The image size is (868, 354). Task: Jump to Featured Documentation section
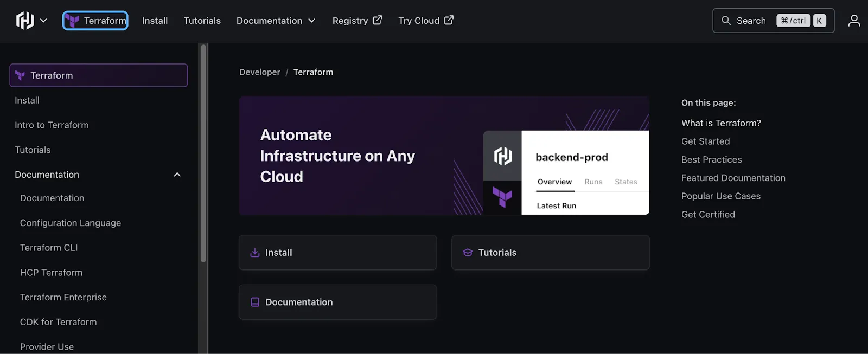(x=733, y=178)
